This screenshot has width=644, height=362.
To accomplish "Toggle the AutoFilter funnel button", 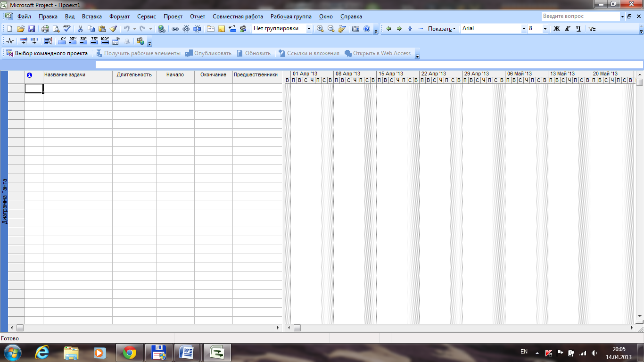I will point(592,29).
